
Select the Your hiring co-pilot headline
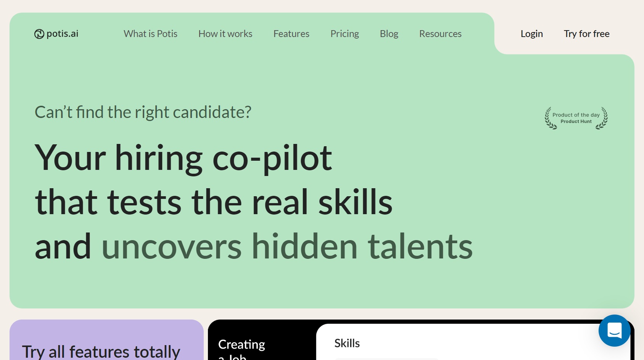click(184, 158)
